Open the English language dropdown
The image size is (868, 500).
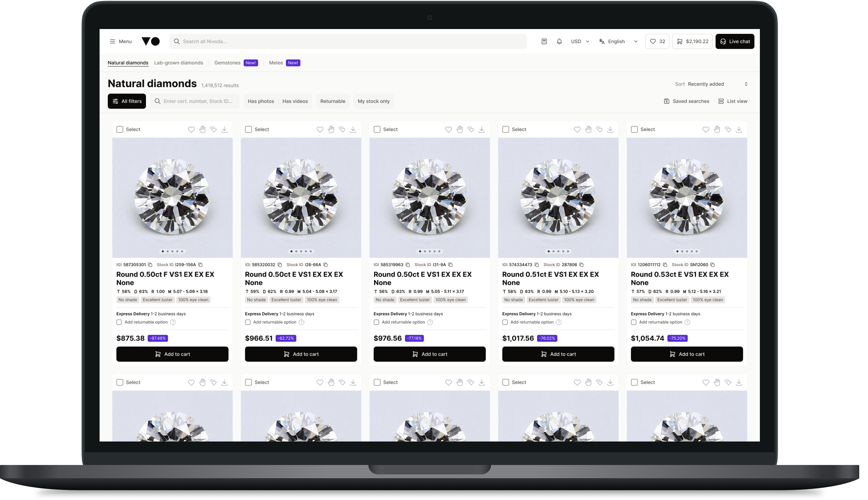click(618, 41)
